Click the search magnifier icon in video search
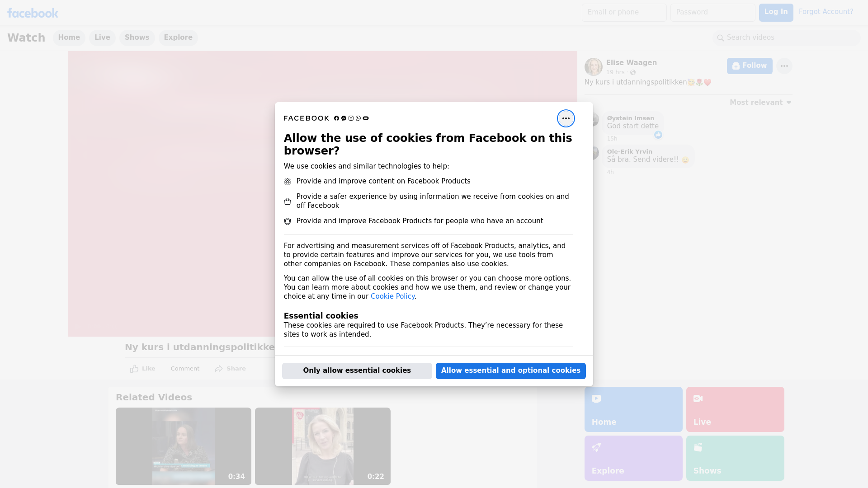 pos(721,38)
